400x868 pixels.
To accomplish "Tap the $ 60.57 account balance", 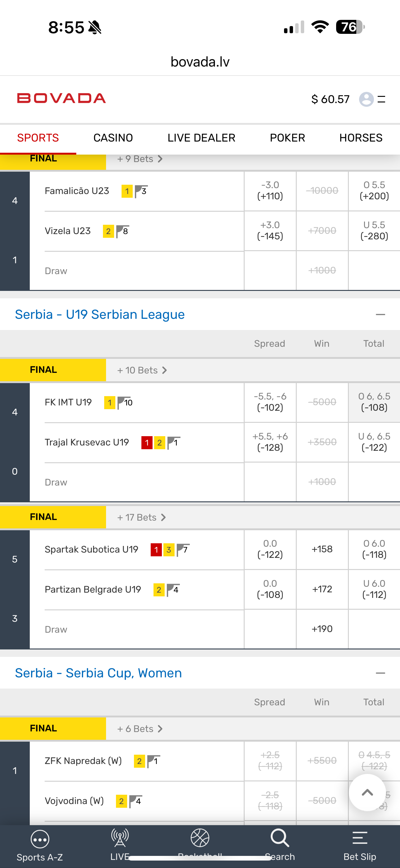I will click(x=330, y=99).
